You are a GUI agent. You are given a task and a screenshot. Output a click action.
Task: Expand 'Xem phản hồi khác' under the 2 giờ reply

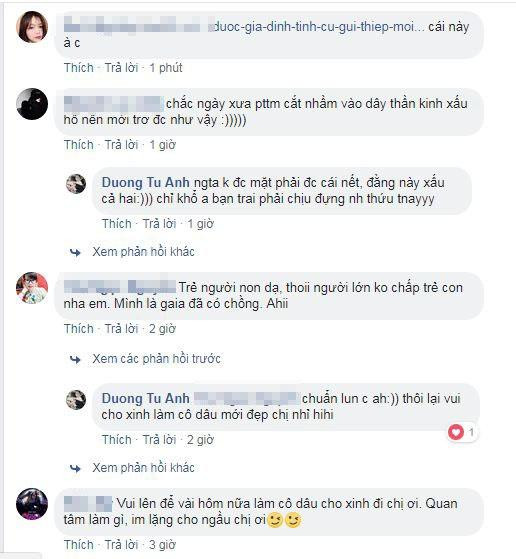(x=143, y=467)
